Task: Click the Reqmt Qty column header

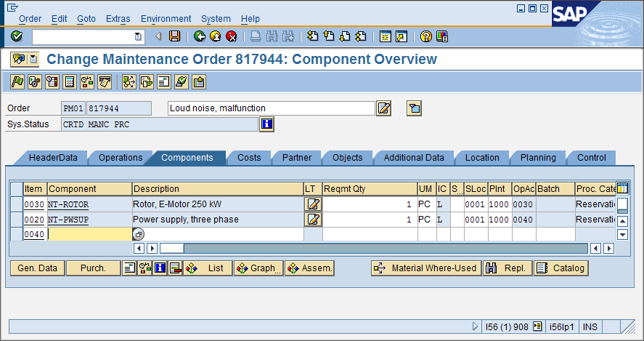Action: pos(370,189)
